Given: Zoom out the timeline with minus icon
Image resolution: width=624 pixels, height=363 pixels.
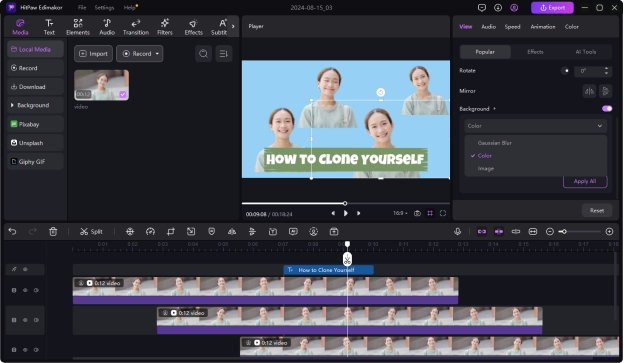Looking at the screenshot, I should [550, 231].
